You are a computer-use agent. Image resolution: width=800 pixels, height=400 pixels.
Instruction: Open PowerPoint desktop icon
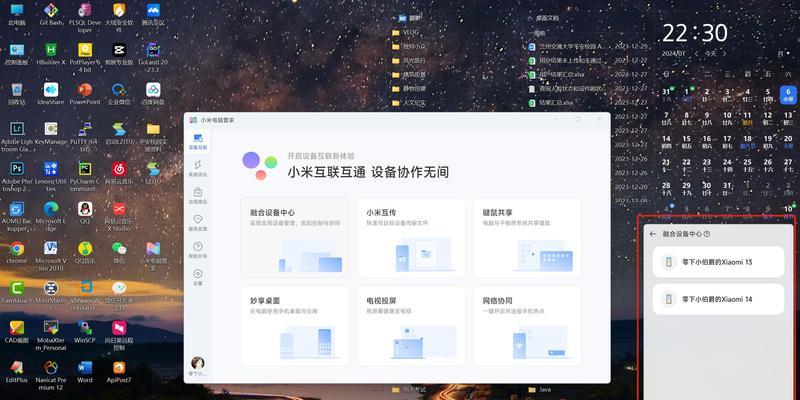[85, 94]
